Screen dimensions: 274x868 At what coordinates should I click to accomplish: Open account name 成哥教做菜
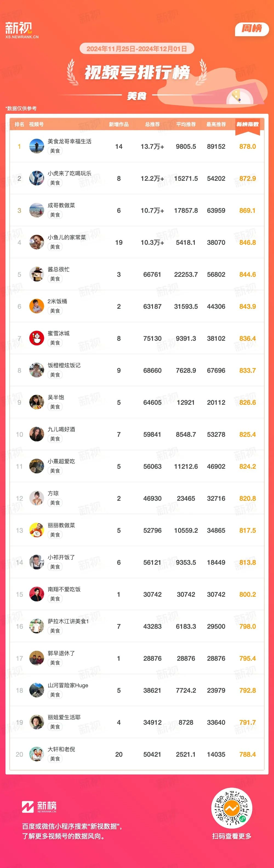pyautogui.click(x=61, y=206)
